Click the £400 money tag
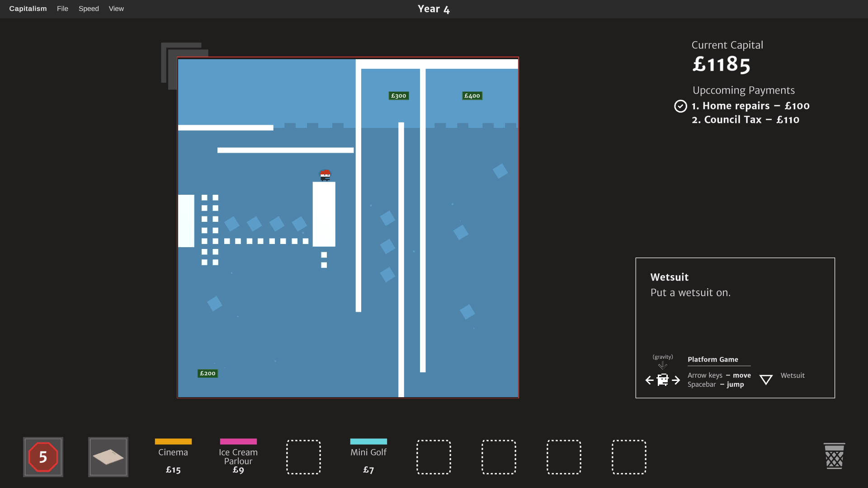 tap(472, 96)
